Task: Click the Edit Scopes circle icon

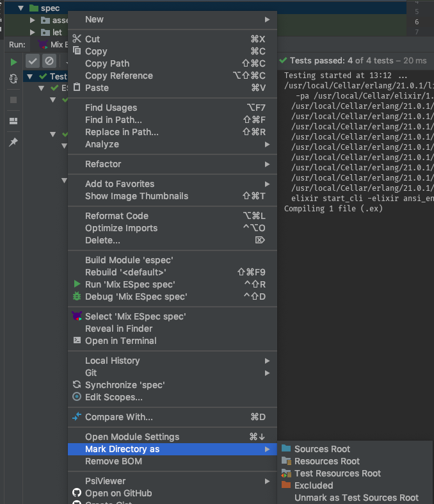Action: click(x=77, y=396)
